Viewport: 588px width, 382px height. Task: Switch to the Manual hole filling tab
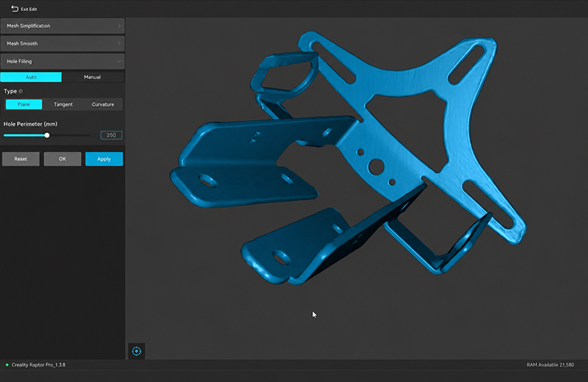point(93,77)
